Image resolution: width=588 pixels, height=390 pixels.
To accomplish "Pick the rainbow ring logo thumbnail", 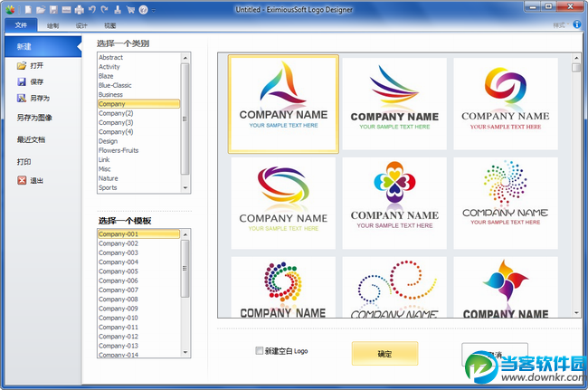I will pyautogui.click(x=506, y=104).
